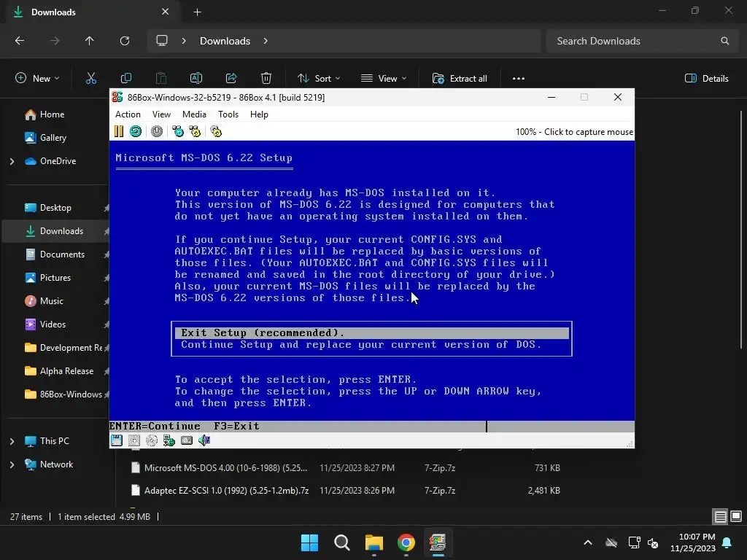Expand the This PC tree node

click(12, 441)
